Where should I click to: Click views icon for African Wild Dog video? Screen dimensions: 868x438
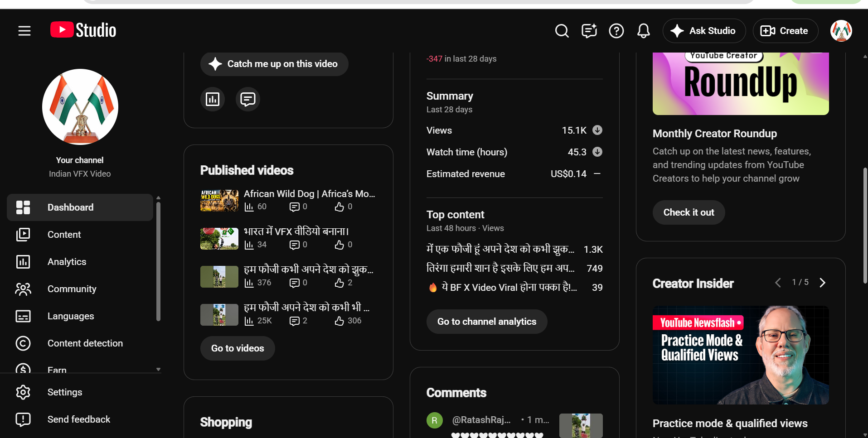(x=249, y=207)
